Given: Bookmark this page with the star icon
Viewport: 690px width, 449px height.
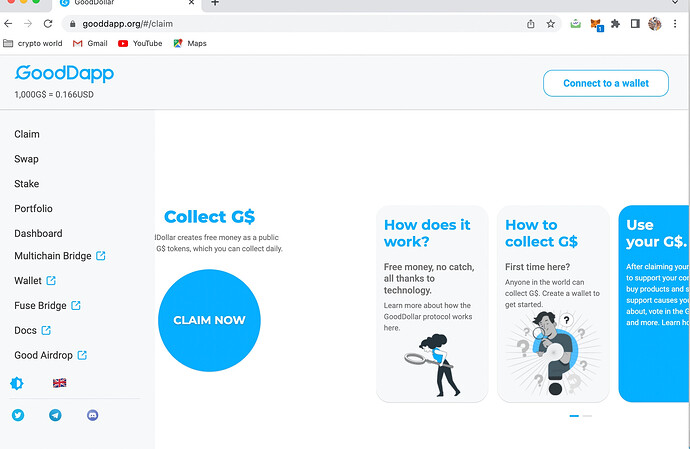Looking at the screenshot, I should coord(551,24).
